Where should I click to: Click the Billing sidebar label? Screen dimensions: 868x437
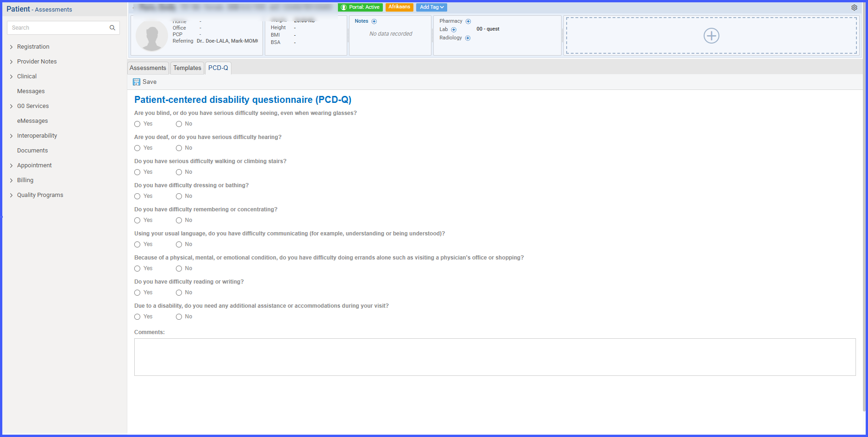[x=25, y=180]
